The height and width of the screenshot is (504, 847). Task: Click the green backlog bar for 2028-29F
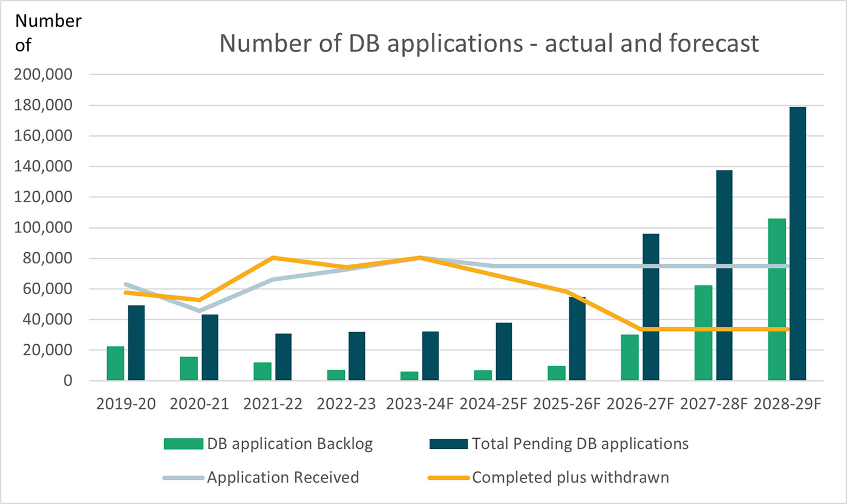[x=777, y=299]
